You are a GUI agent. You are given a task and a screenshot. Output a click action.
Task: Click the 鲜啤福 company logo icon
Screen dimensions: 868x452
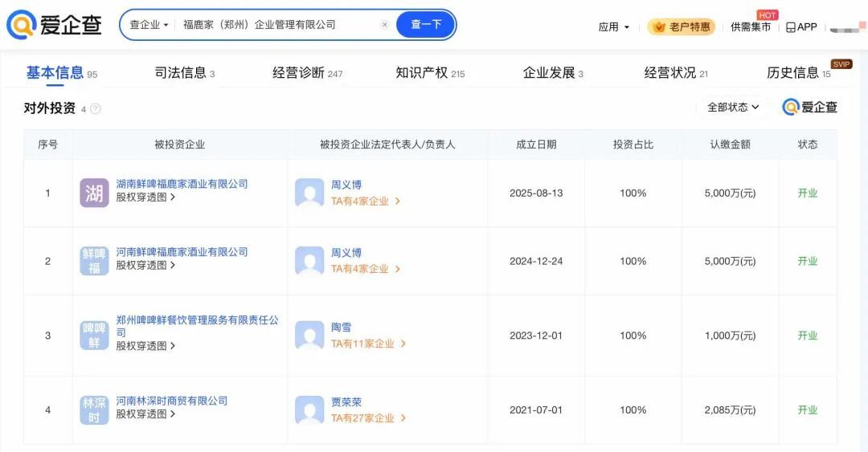click(94, 261)
